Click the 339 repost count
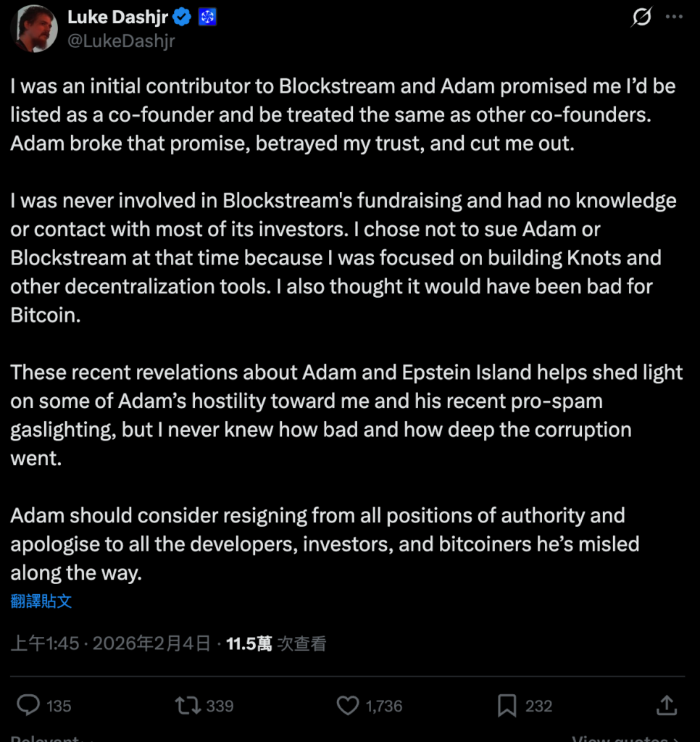The height and width of the screenshot is (742, 700). click(x=220, y=706)
